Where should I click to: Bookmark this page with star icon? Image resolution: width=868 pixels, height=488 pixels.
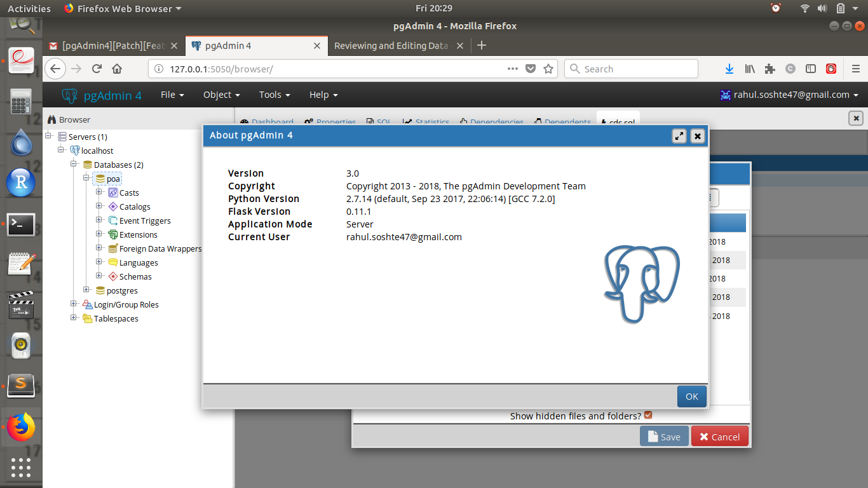click(548, 69)
